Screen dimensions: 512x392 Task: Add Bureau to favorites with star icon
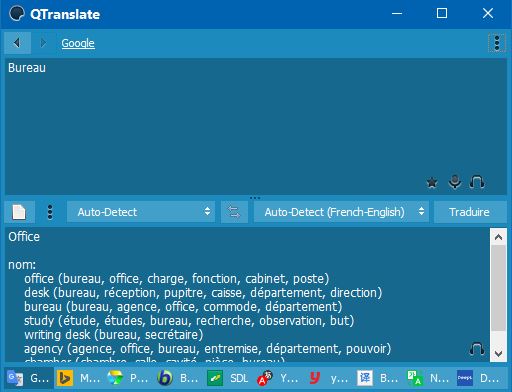tap(432, 182)
